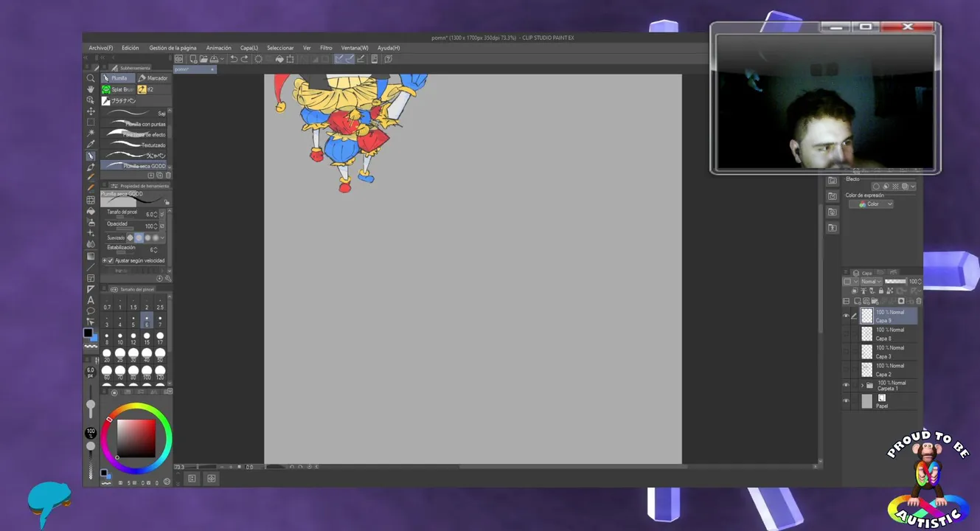Duplicate sub tool icon
The height and width of the screenshot is (531, 980).
click(x=159, y=175)
